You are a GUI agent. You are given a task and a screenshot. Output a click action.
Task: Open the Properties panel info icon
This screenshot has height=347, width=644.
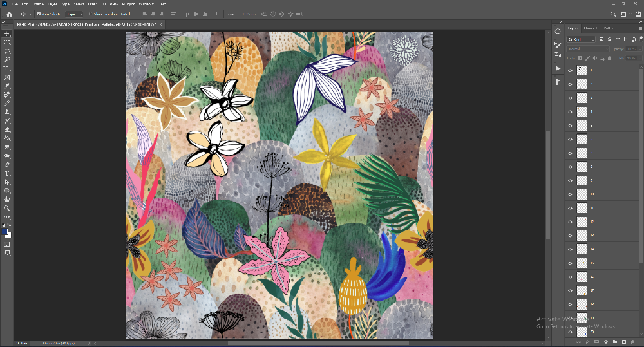pyautogui.click(x=558, y=32)
